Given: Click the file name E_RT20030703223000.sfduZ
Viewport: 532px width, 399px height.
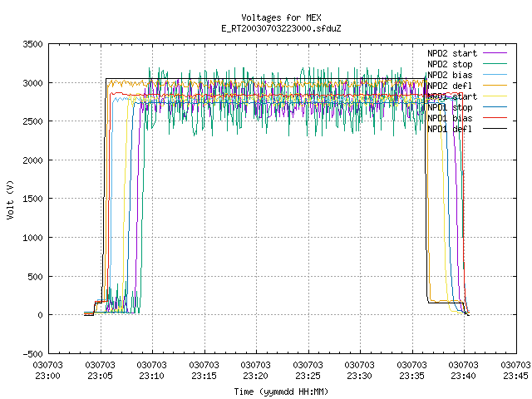Looking at the screenshot, I should (281, 28).
